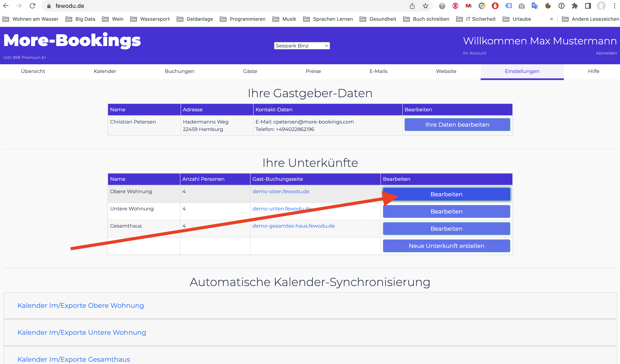Click Neue Unterkunft erstellen
620x364 pixels.
pos(446,246)
